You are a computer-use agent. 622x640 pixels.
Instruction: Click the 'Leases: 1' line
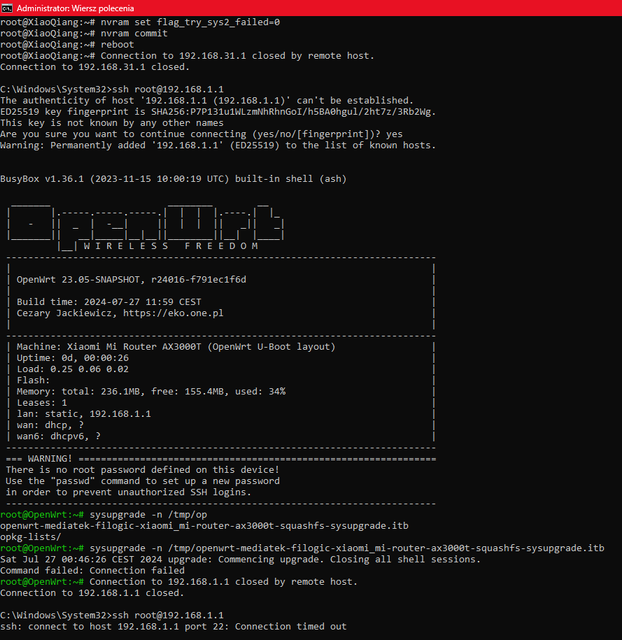point(42,403)
